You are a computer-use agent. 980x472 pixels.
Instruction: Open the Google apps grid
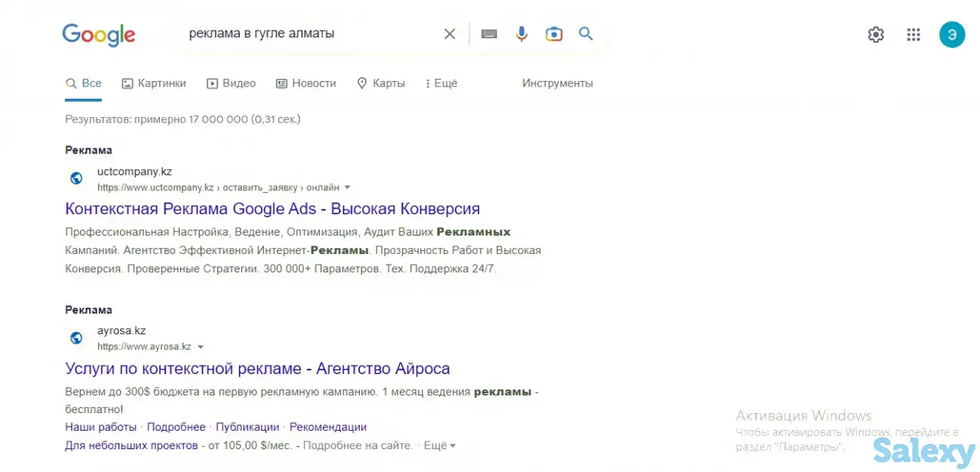(913, 34)
